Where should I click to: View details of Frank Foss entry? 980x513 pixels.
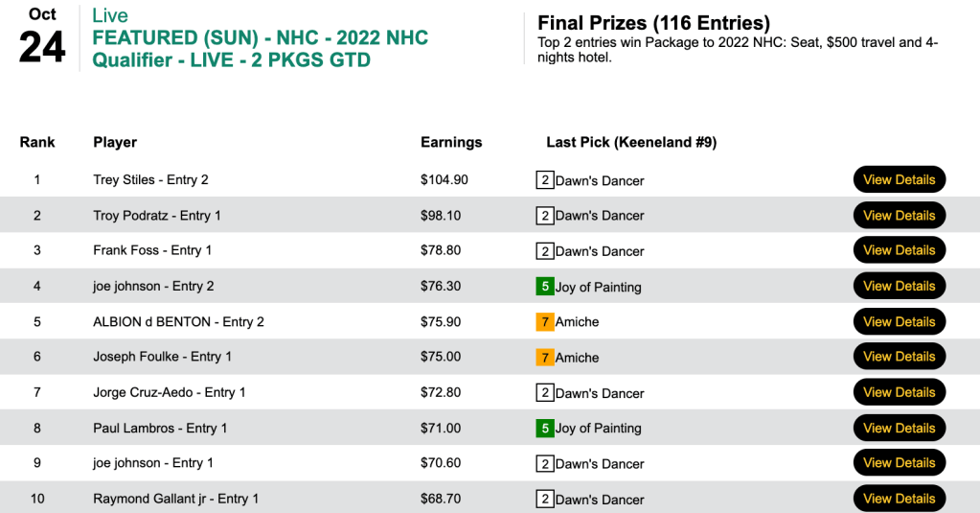[x=899, y=250]
